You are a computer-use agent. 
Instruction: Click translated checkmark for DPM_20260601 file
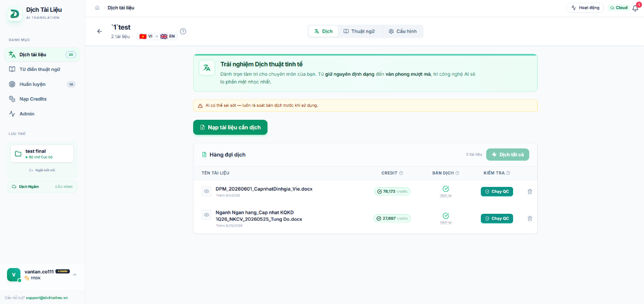445,189
